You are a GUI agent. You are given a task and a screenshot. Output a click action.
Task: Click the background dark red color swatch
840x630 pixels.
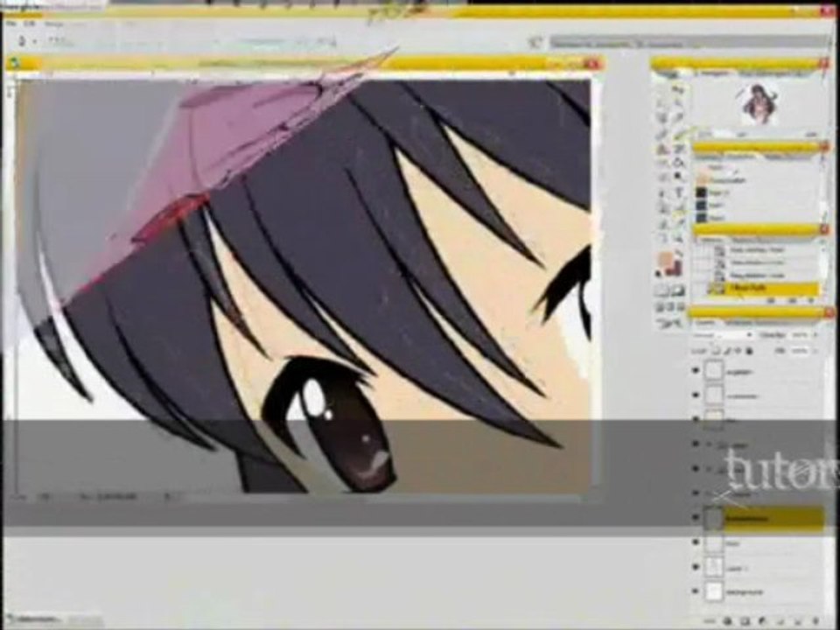[675, 269]
